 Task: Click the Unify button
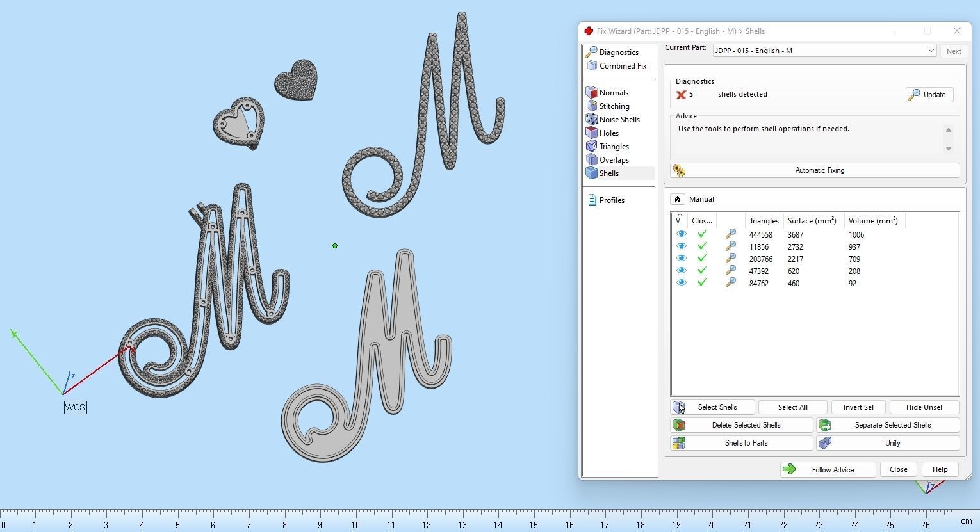pos(888,443)
